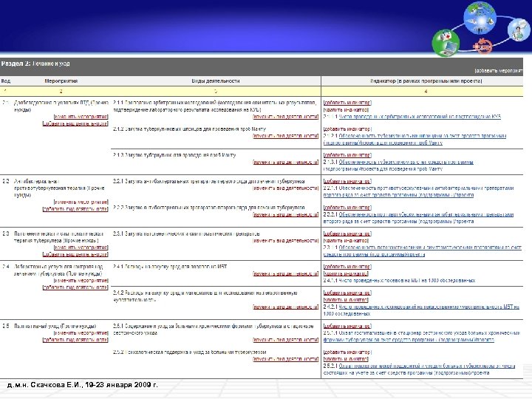
Task: Click 'изменить вид деятельности' for item 2.2.2
Action: click(286, 215)
